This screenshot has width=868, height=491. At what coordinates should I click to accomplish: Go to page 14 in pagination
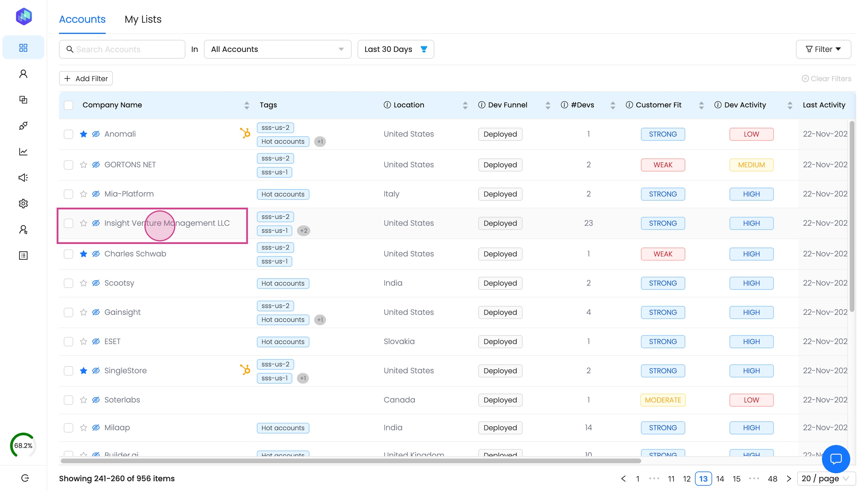click(720, 479)
